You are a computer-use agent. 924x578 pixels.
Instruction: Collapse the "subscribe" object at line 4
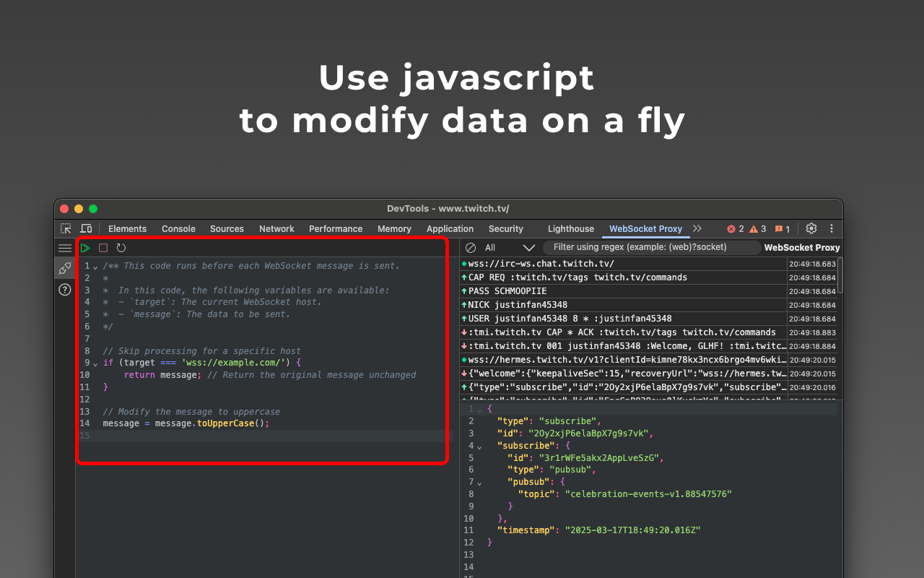point(479,447)
